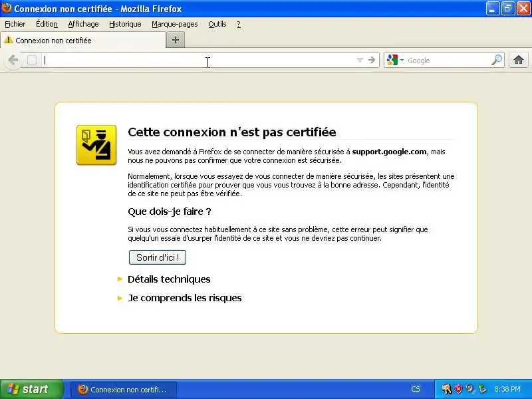Viewport: 532px width, 399px height.
Task: Click the red shield security tray icon
Action: coord(458,389)
